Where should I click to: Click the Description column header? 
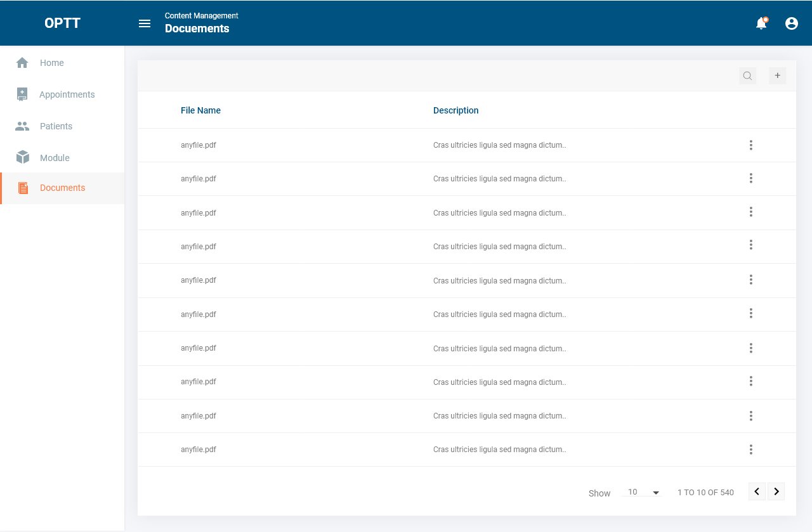(x=455, y=110)
